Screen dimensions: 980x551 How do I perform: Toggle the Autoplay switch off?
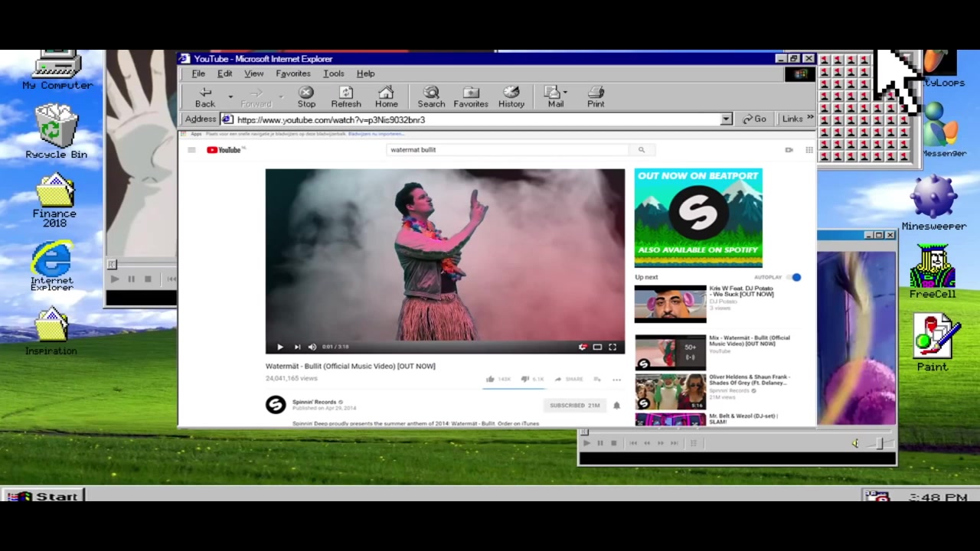pyautogui.click(x=795, y=277)
